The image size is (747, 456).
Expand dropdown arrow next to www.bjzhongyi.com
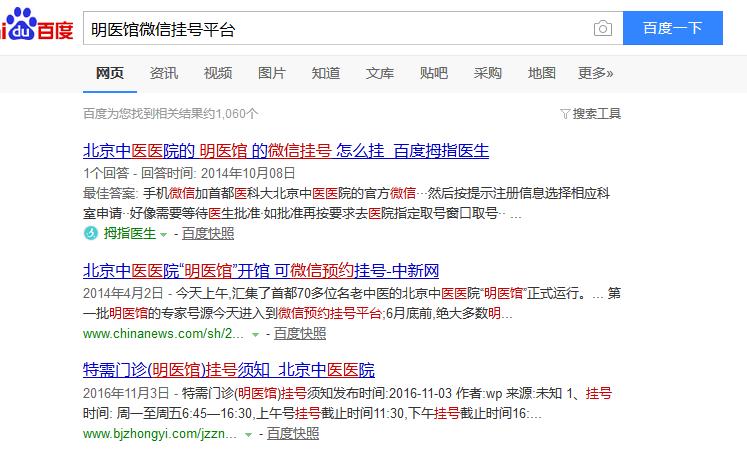coord(248,435)
